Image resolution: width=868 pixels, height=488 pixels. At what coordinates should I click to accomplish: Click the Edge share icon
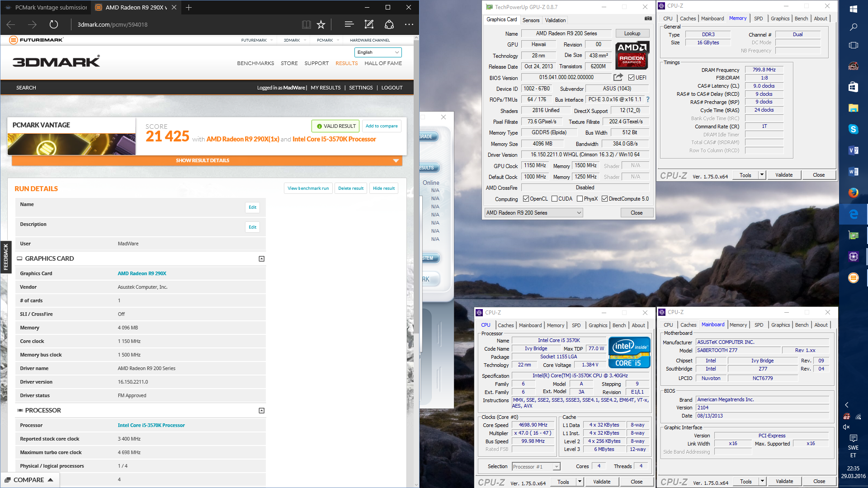click(x=389, y=24)
